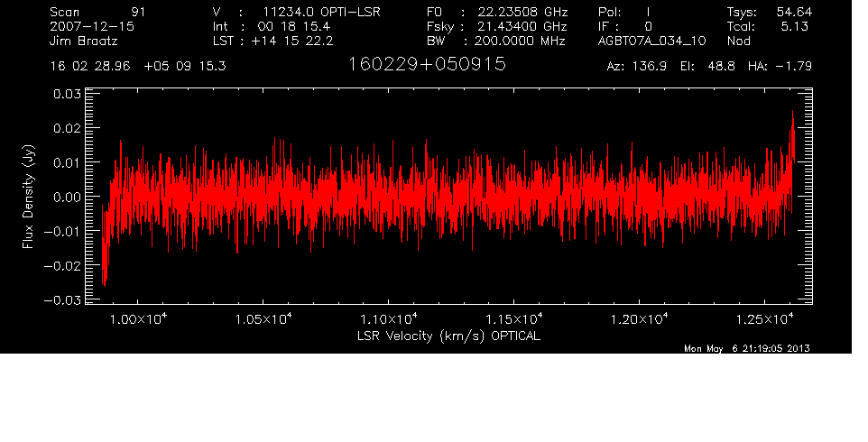Screen dimensions: 868x442
Task: Click x-axis tick label 1.20×10⁴
Action: click(640, 318)
